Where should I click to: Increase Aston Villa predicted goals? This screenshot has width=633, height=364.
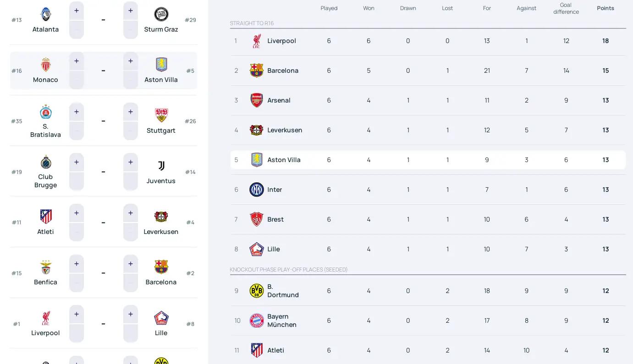131,61
